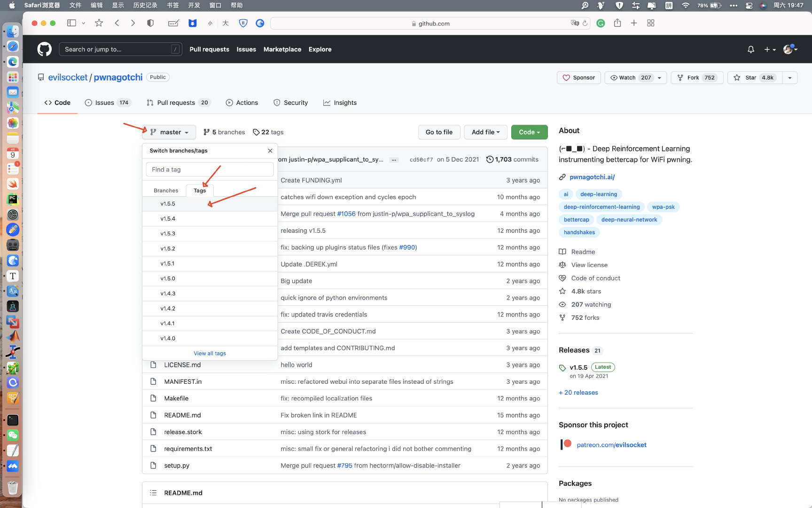Click the Go to file button
This screenshot has height=508, width=812.
[x=439, y=132]
